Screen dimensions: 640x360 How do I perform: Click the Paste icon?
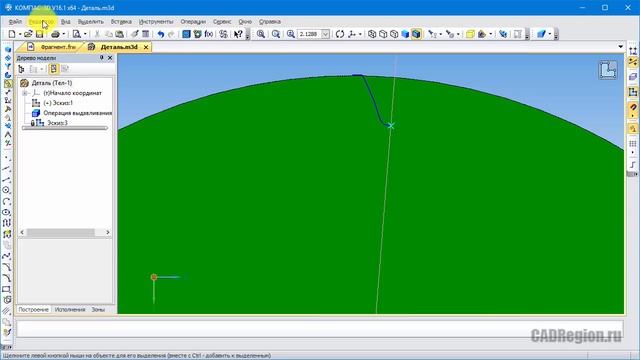tap(120, 34)
